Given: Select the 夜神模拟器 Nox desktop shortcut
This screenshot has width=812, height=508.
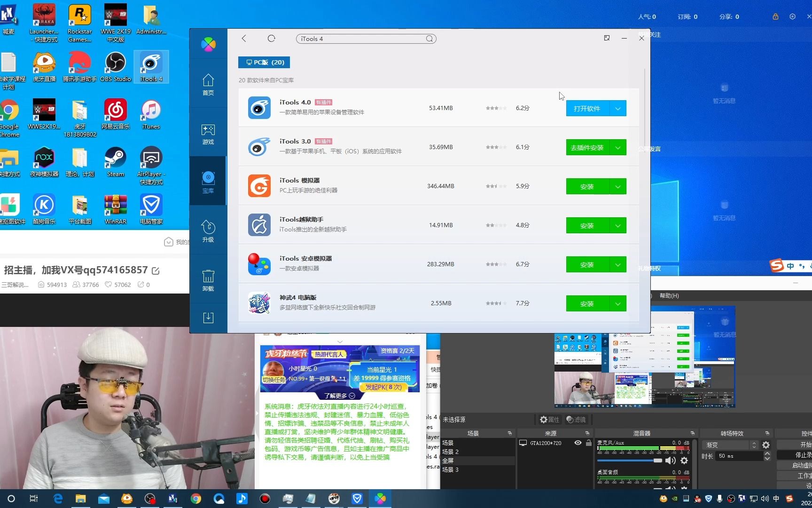Looking at the screenshot, I should [44, 162].
